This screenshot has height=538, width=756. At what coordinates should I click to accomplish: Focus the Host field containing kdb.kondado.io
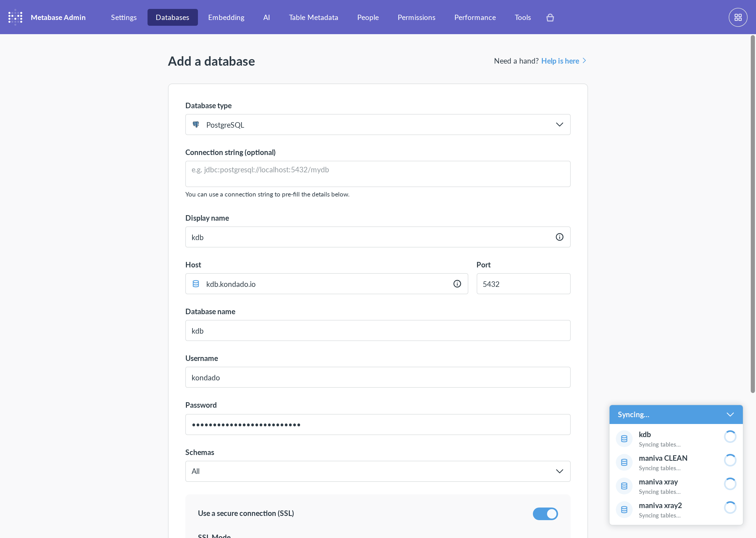coord(326,283)
